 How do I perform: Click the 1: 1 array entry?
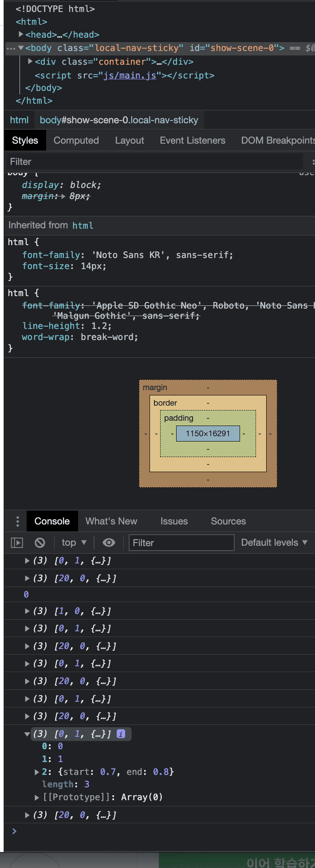[x=52, y=759]
